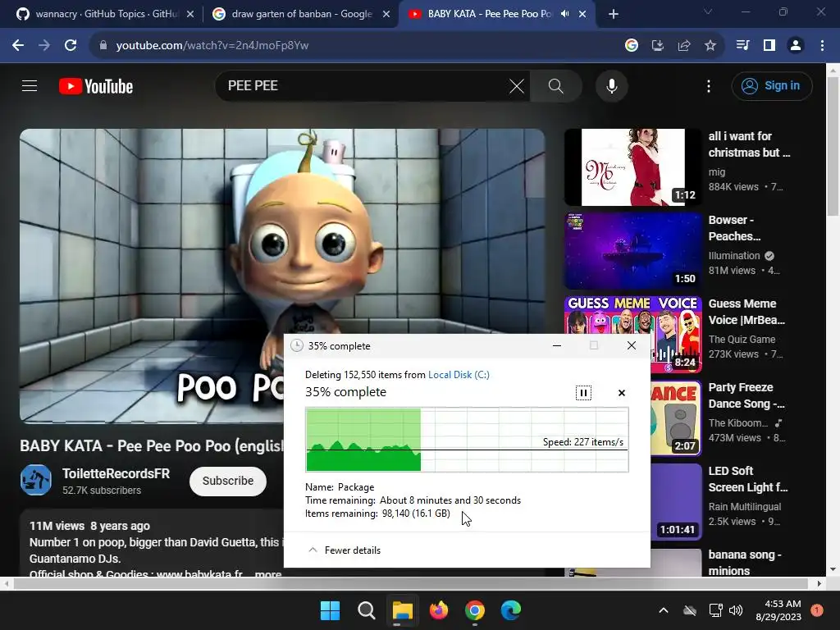840x630 pixels.
Task: Open Chrome side panel icon
Action: (769, 46)
